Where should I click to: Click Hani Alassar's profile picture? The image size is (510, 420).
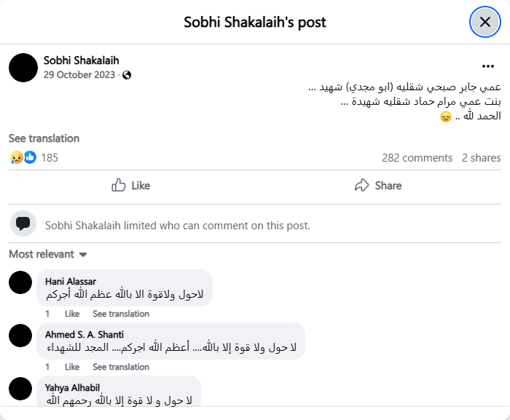click(x=20, y=282)
